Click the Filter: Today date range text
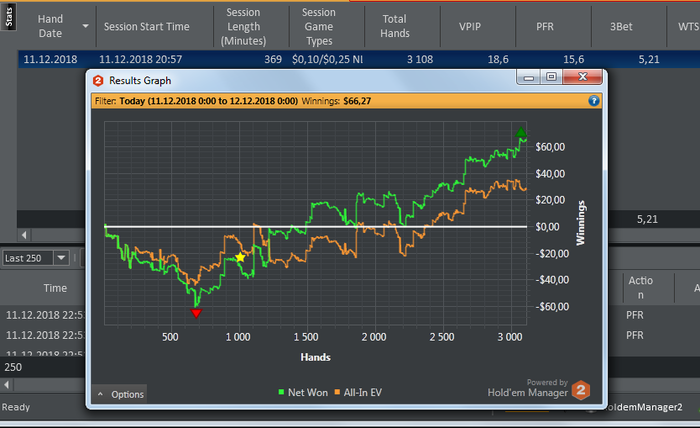Viewport: 700px width, 428px height. 196,101
